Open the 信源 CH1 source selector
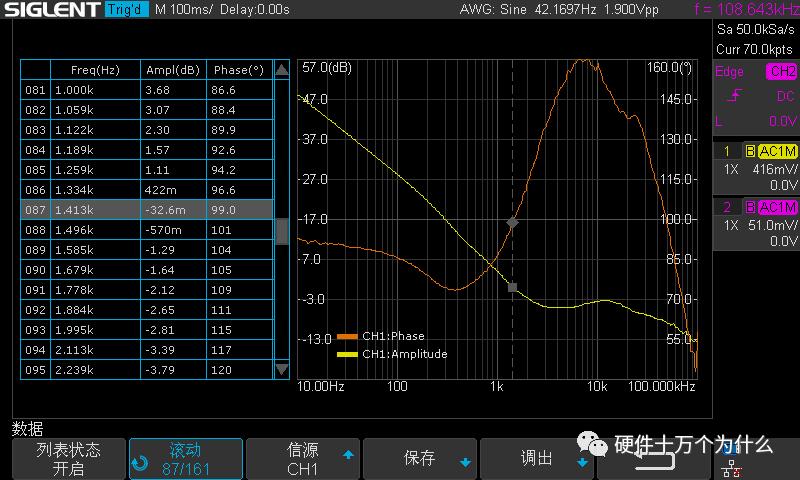This screenshot has height=480, width=800. (x=303, y=459)
